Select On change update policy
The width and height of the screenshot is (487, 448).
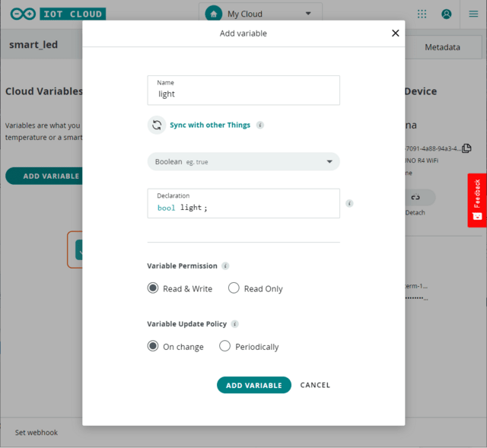tap(153, 346)
